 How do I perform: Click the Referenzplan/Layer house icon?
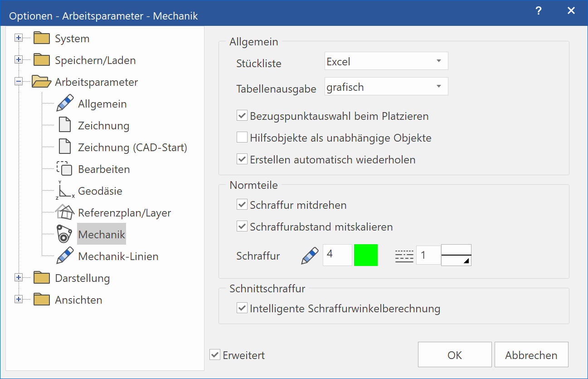tap(65, 212)
